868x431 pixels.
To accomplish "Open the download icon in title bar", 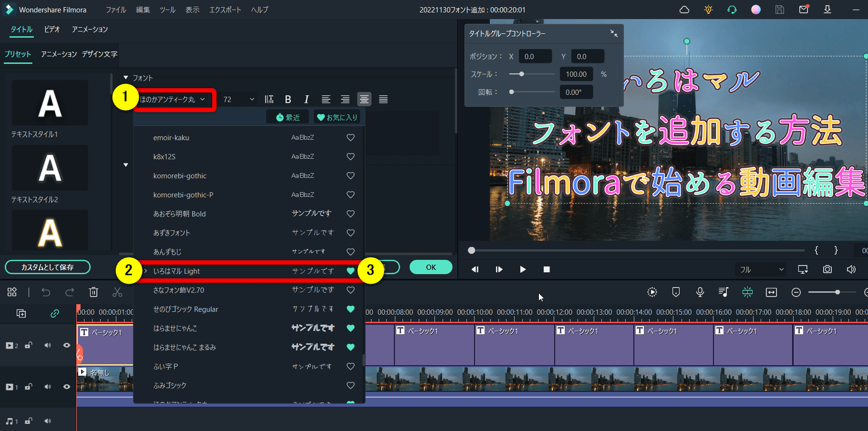I will tap(827, 10).
